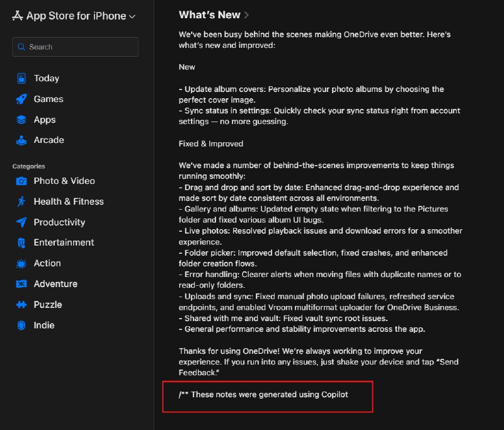
Task: Click the Photo & Video camera icon
Action: [x=20, y=181]
